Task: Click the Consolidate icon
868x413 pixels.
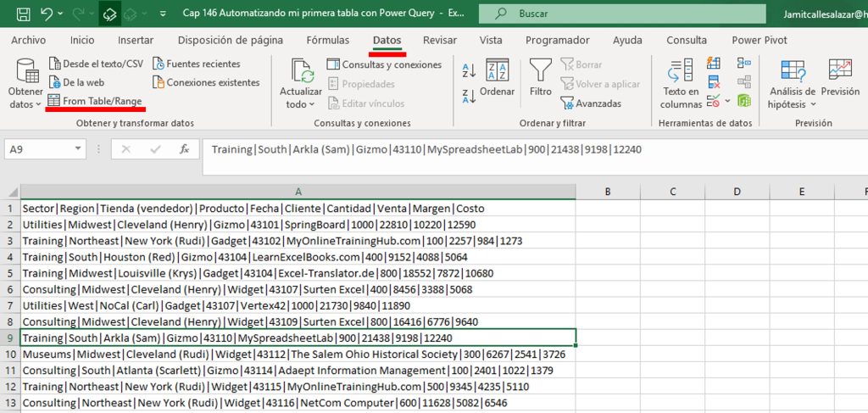Action: pos(744,63)
